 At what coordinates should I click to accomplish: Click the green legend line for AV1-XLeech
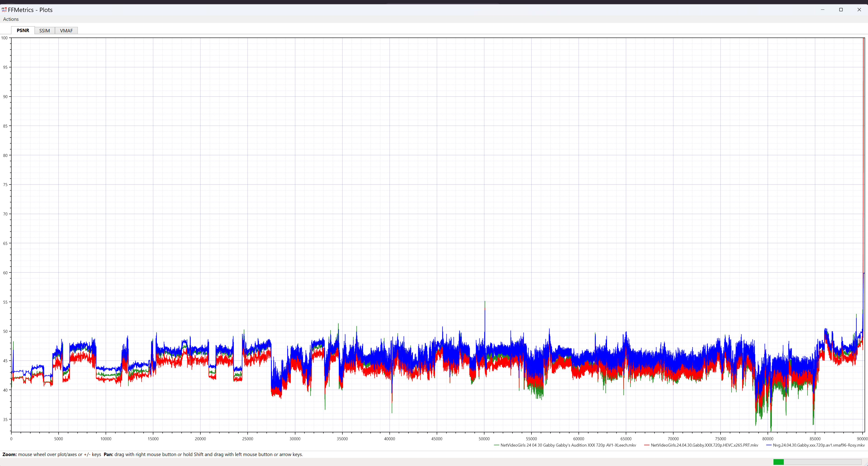coord(496,445)
